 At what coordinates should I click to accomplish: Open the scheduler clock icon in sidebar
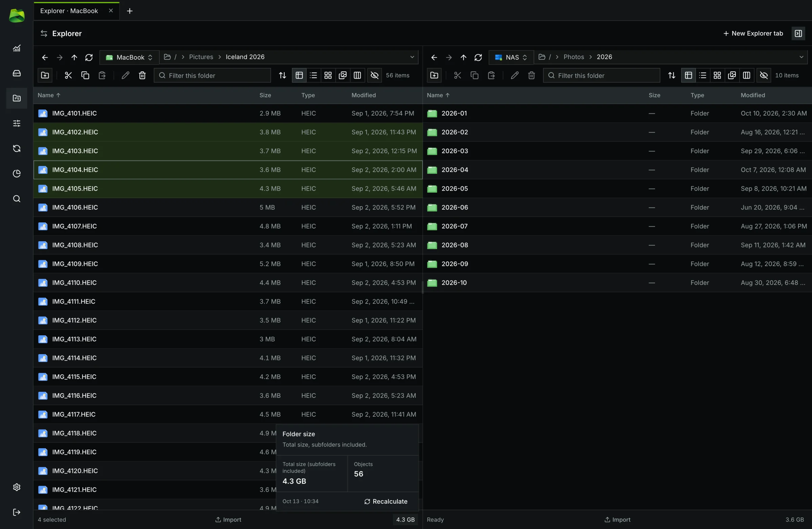tap(16, 173)
